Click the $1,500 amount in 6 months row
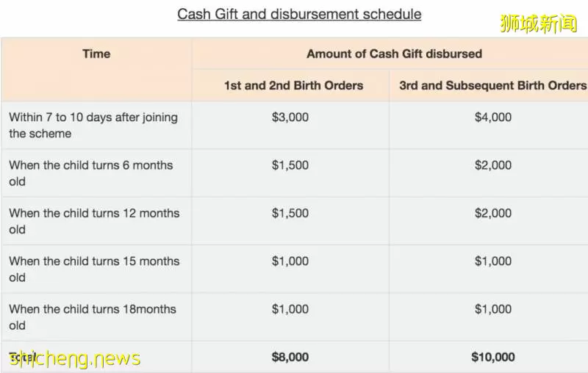The width and height of the screenshot is (588, 373). (x=290, y=165)
